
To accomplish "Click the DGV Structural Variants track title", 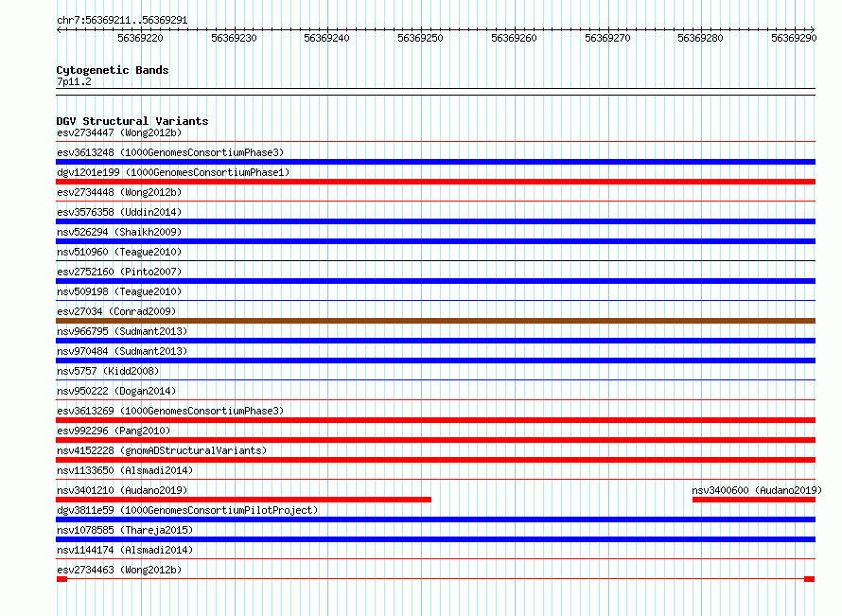I will (132, 121).
